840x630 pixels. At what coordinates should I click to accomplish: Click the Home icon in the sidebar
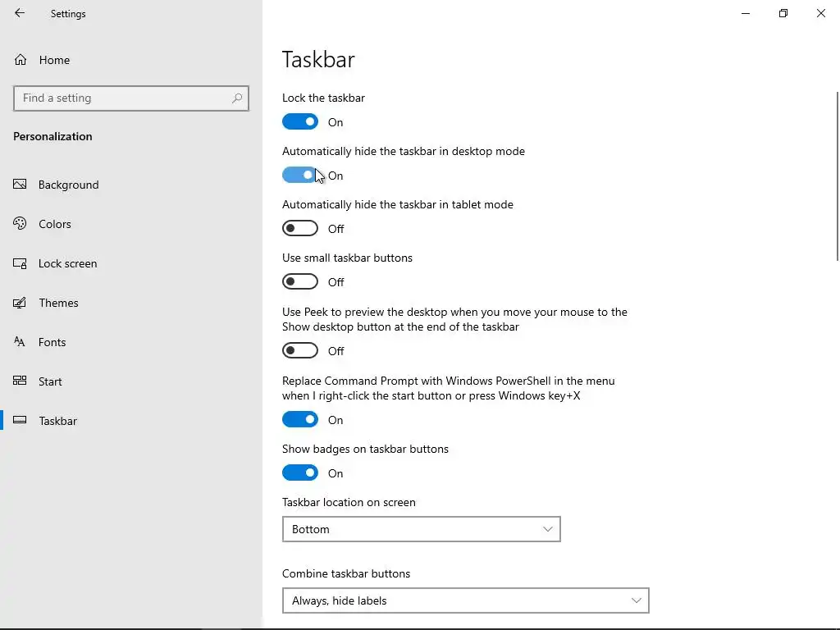click(x=21, y=60)
